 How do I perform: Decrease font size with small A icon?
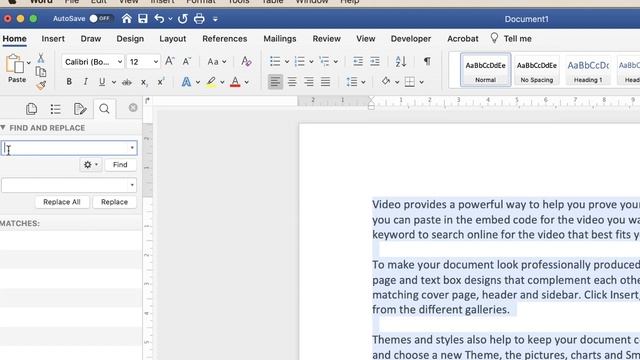pos(186,62)
